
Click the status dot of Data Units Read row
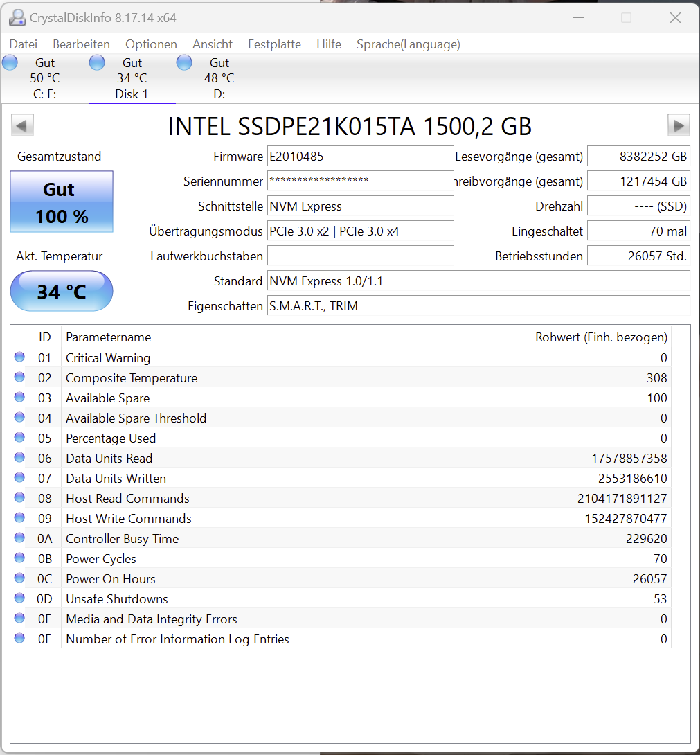coord(19,457)
